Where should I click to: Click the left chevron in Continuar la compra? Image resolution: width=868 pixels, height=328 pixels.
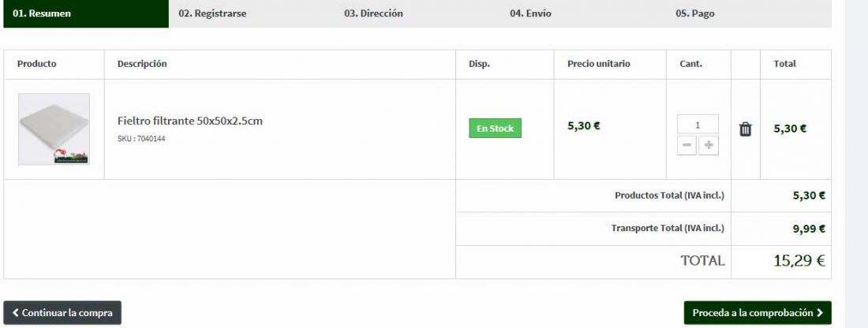pyautogui.click(x=16, y=312)
